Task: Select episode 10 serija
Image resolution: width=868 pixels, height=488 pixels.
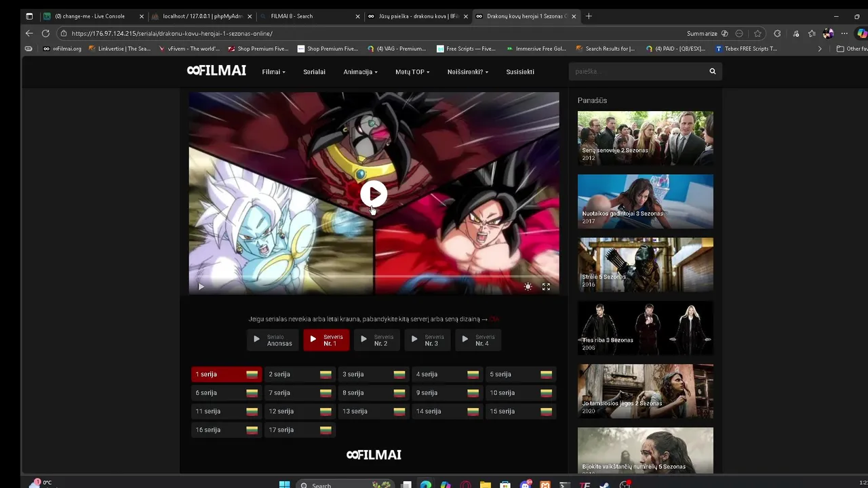Action: click(521, 392)
